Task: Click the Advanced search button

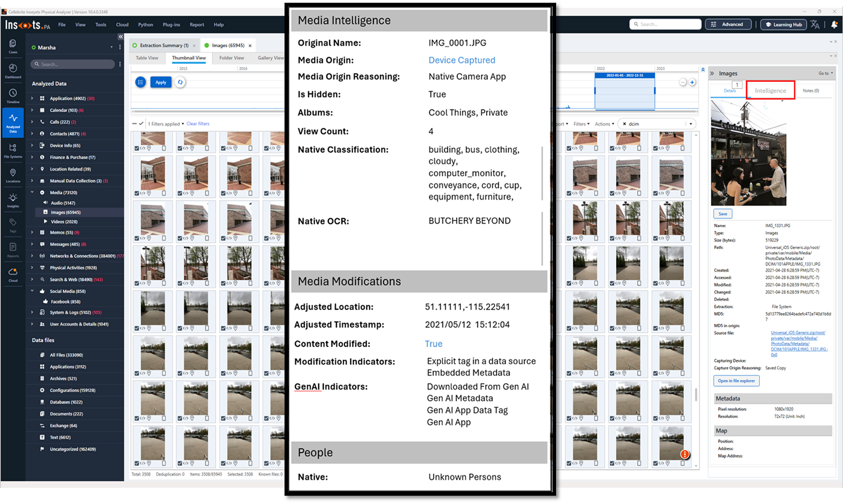Action: (x=728, y=24)
